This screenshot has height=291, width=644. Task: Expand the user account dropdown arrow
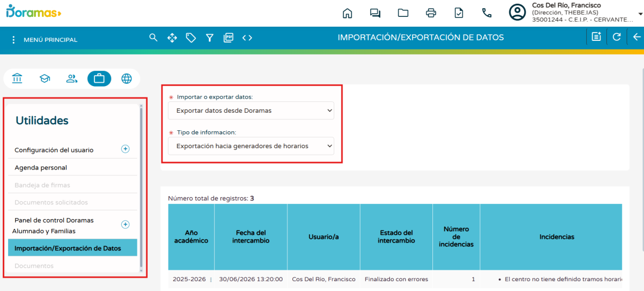[x=640, y=14]
